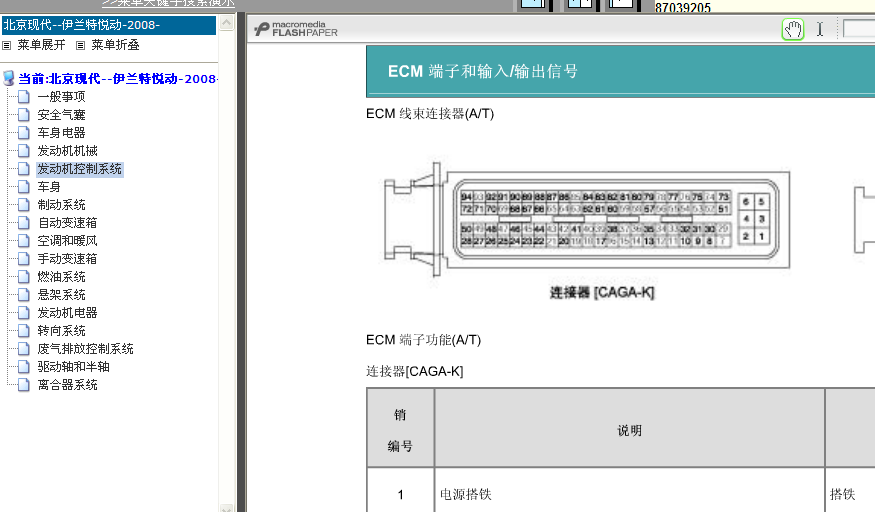
Task: Open the 燃油系统 section
Action: pos(61,277)
